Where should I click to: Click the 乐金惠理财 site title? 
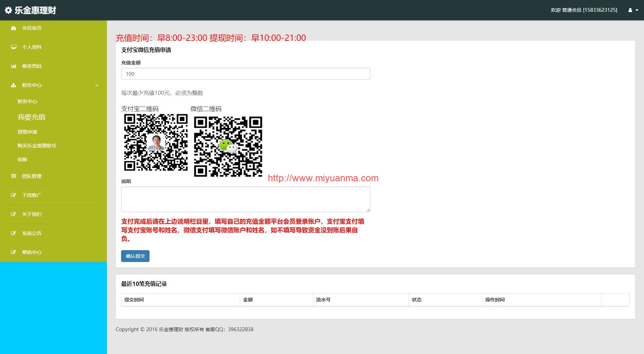(35, 10)
